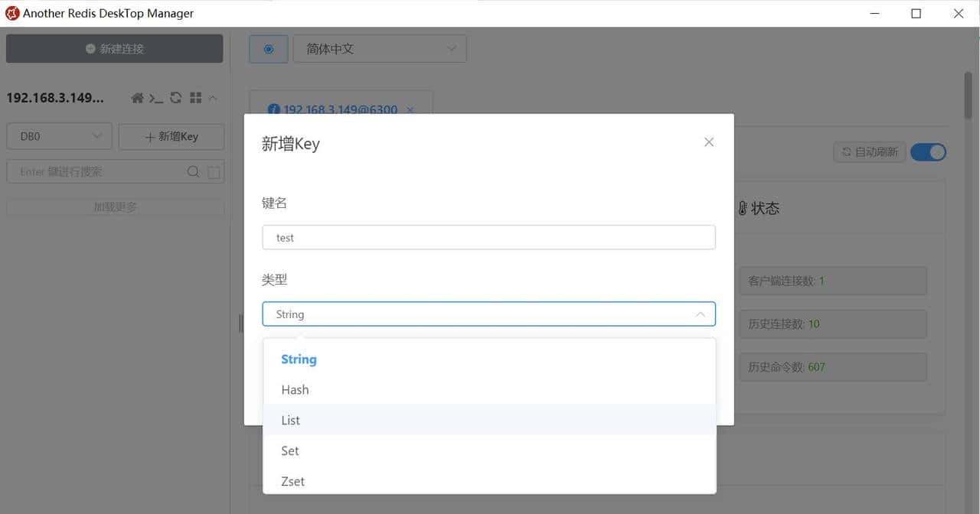Open the home view for the connection
The width and height of the screenshot is (980, 514).
(136, 97)
